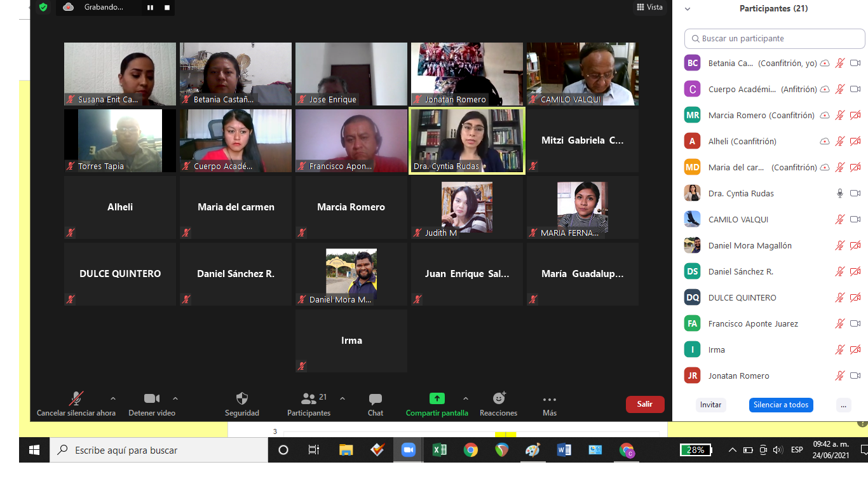Click the red Salir button
The height and width of the screenshot is (488, 868).
(645, 404)
